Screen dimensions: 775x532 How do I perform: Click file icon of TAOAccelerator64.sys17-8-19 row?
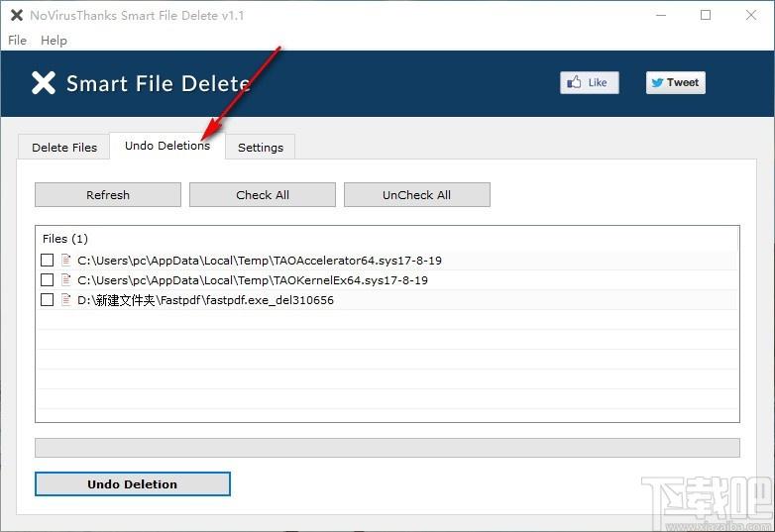65,260
